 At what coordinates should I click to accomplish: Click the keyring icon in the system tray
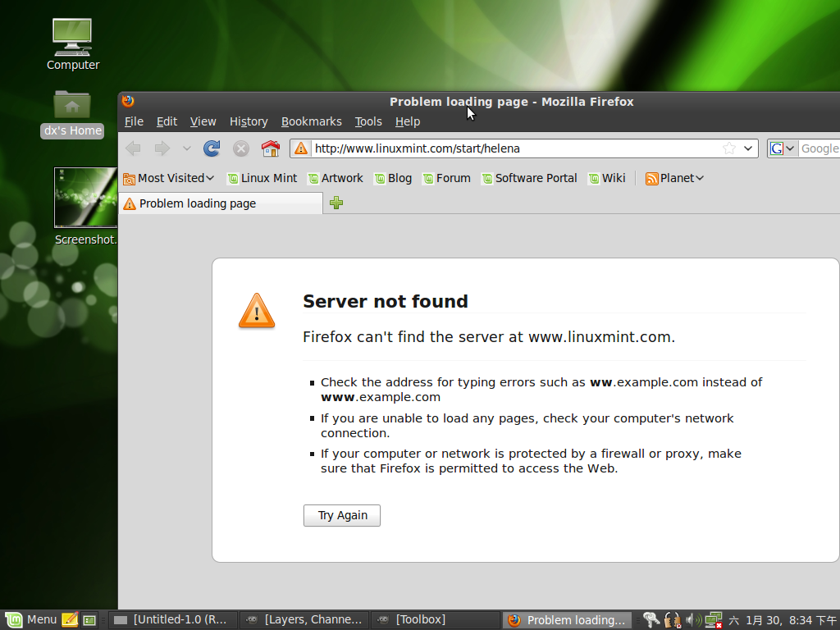point(649,619)
